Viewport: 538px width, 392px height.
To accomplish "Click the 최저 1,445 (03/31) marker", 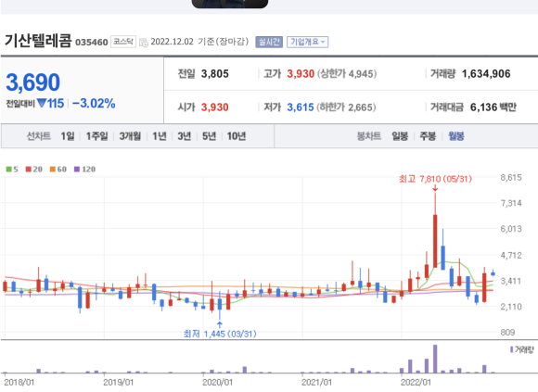I will pyautogui.click(x=220, y=334).
